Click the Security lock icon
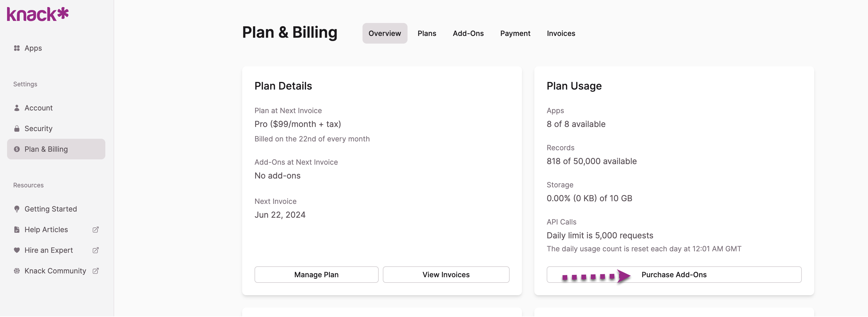Image resolution: width=868 pixels, height=317 pixels. (16, 128)
